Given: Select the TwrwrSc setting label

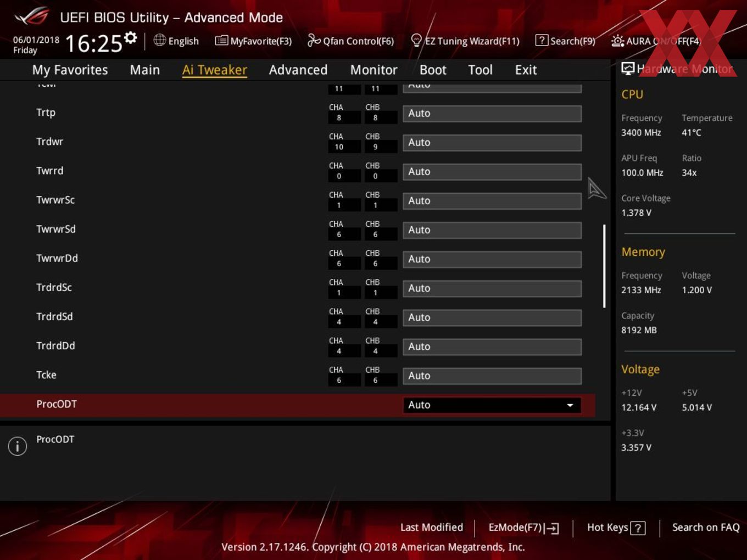Looking at the screenshot, I should [55, 200].
